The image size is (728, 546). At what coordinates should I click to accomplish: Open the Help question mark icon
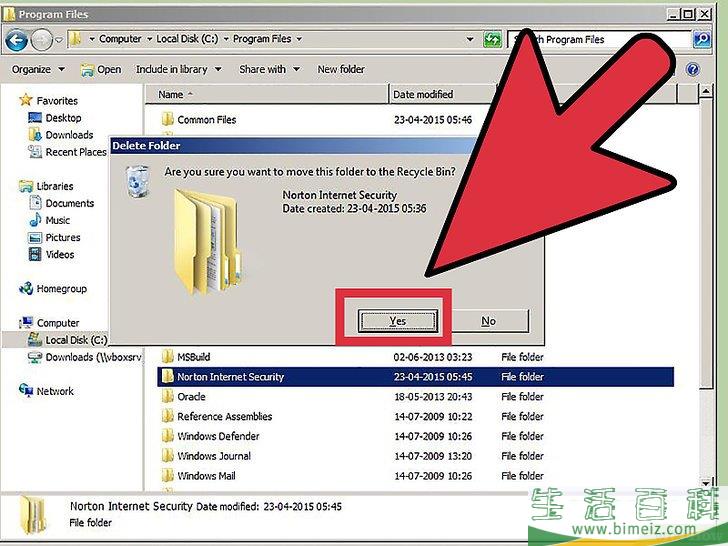[x=692, y=69]
